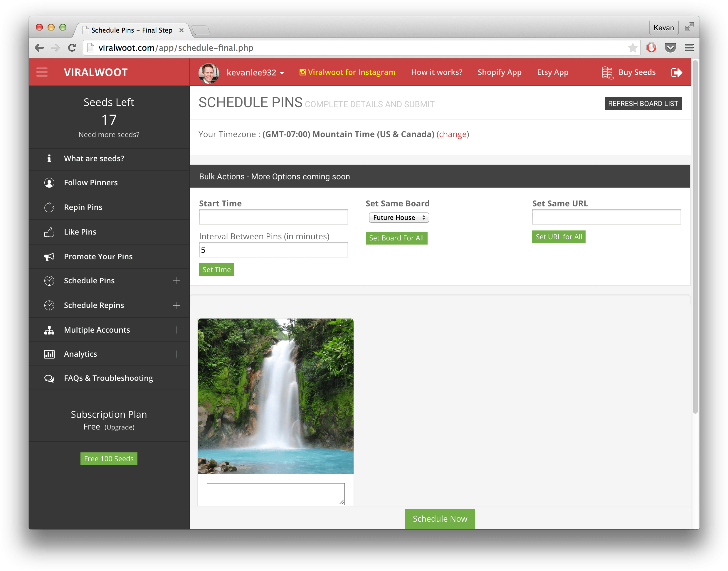Click the timezone change link
728x571 pixels.
453,134
